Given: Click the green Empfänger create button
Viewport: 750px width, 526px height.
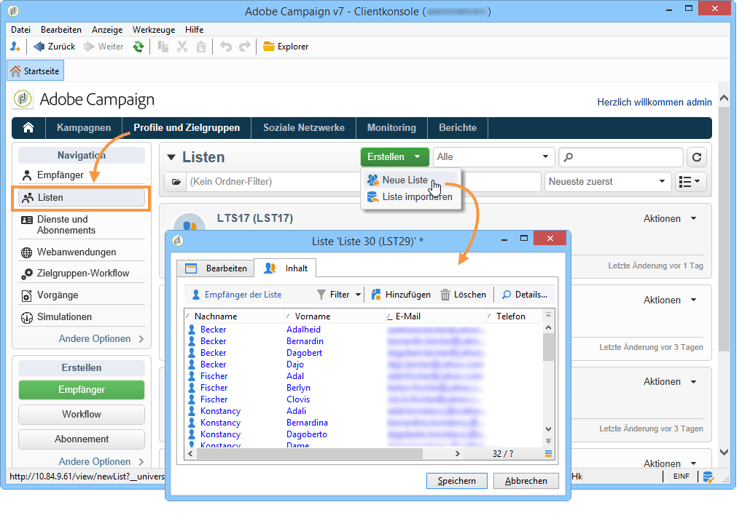Looking at the screenshot, I should coord(81,390).
